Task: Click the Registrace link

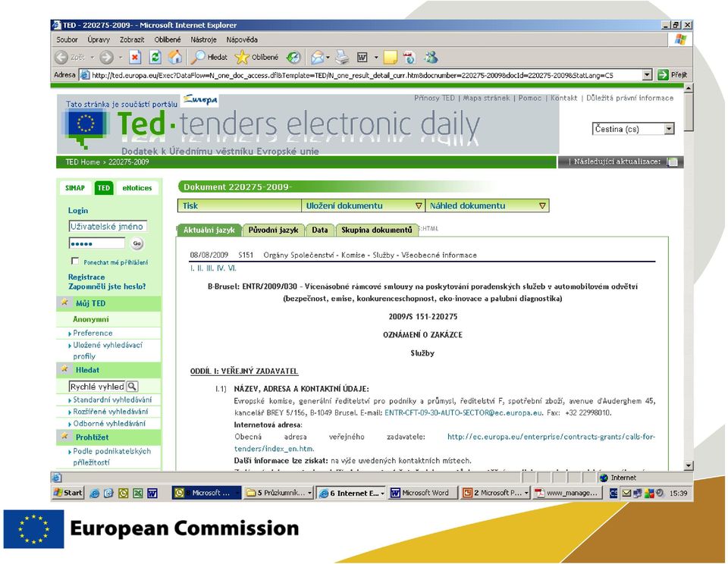Action: tap(86, 277)
